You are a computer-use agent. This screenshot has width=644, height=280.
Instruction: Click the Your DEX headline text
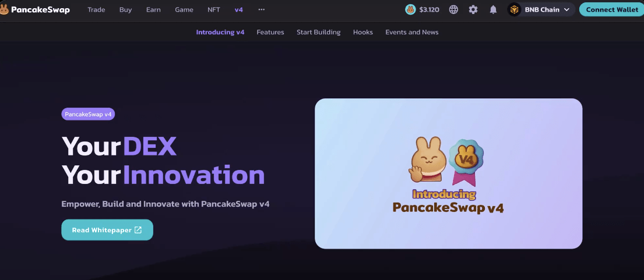tap(119, 146)
